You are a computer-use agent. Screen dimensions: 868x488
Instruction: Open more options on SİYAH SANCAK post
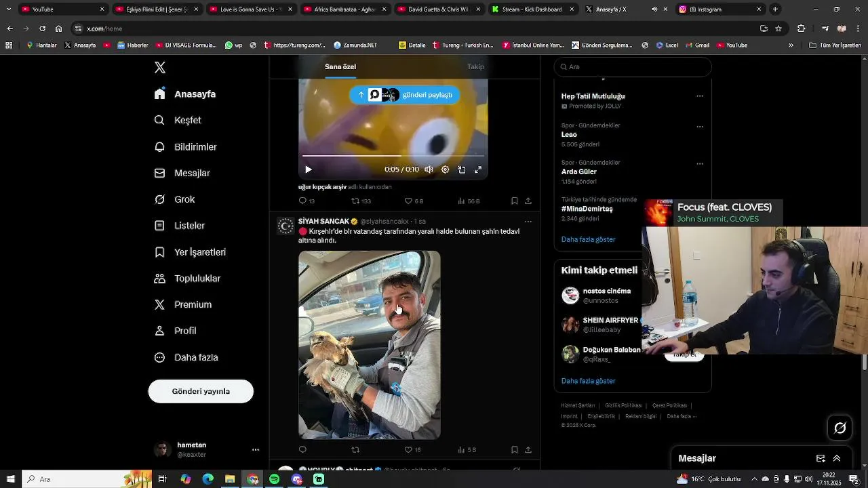pyautogui.click(x=528, y=222)
